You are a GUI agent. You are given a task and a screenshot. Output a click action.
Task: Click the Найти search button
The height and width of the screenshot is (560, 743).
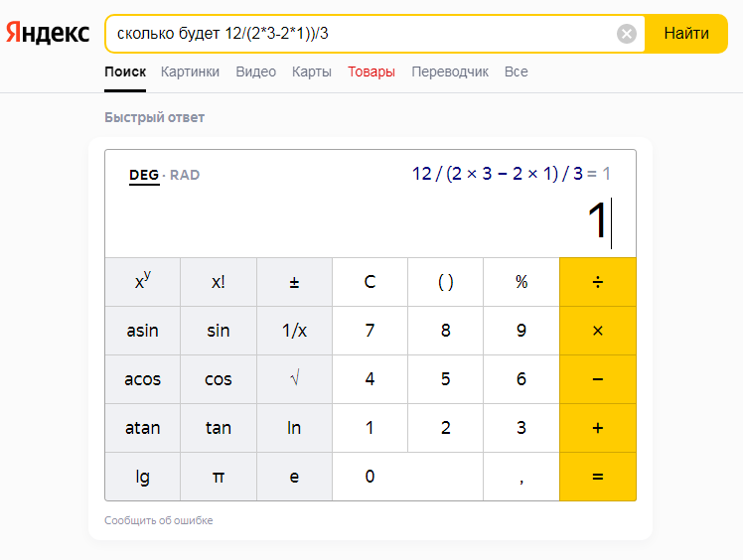point(686,34)
